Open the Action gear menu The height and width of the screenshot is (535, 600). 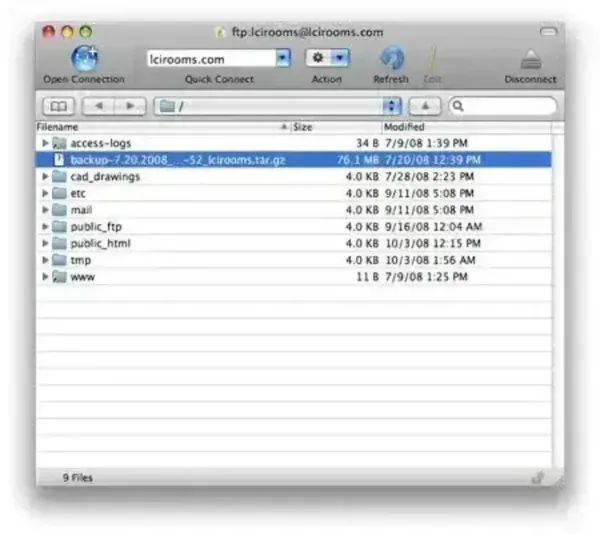pos(327,58)
